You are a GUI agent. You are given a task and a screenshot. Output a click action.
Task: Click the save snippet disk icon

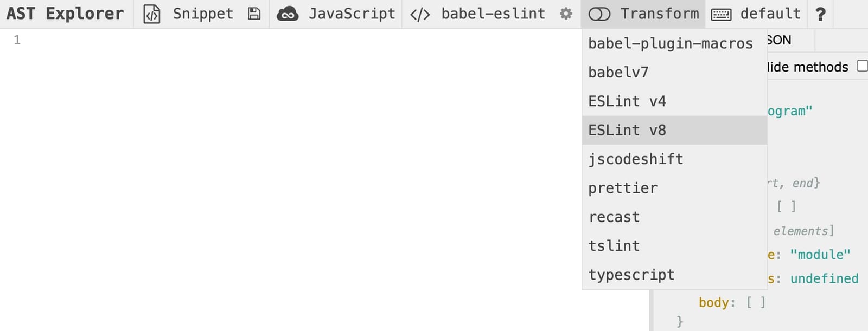(x=253, y=14)
